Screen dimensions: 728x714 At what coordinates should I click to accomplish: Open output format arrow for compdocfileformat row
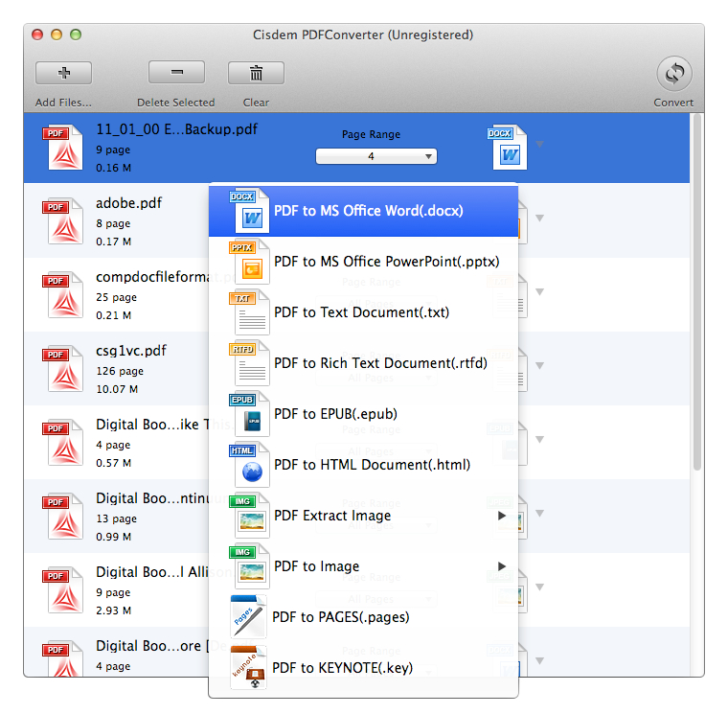tap(539, 291)
